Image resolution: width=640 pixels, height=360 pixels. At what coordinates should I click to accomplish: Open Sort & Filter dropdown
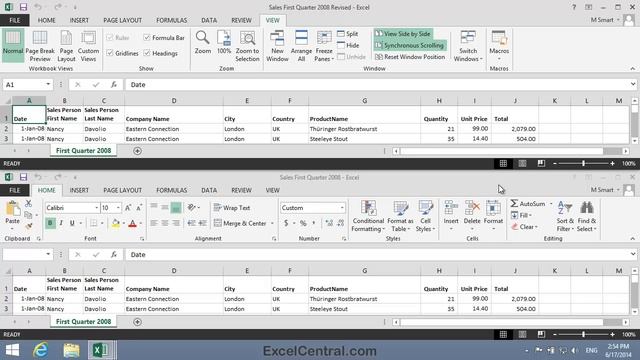(565, 216)
